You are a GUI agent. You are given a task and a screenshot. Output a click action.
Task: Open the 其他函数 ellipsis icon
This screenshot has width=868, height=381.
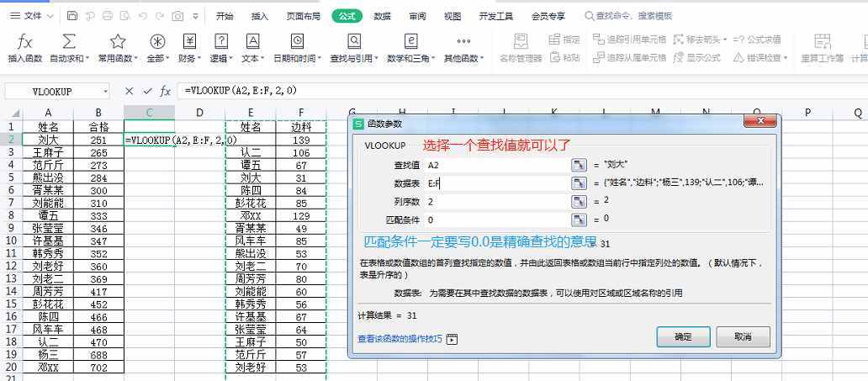tap(464, 41)
